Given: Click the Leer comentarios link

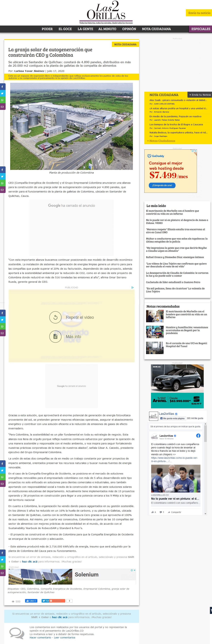Looking at the screenshot, I should pyautogui.click(x=65, y=637).
